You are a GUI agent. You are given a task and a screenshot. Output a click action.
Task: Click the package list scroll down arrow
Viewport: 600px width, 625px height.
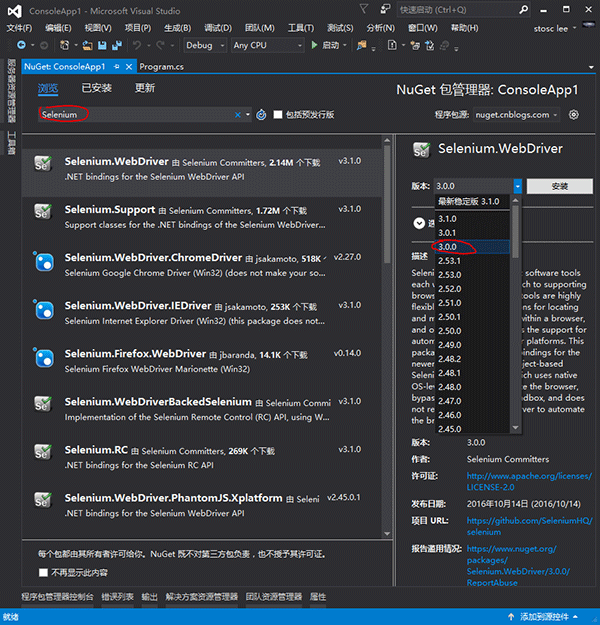tap(387, 533)
